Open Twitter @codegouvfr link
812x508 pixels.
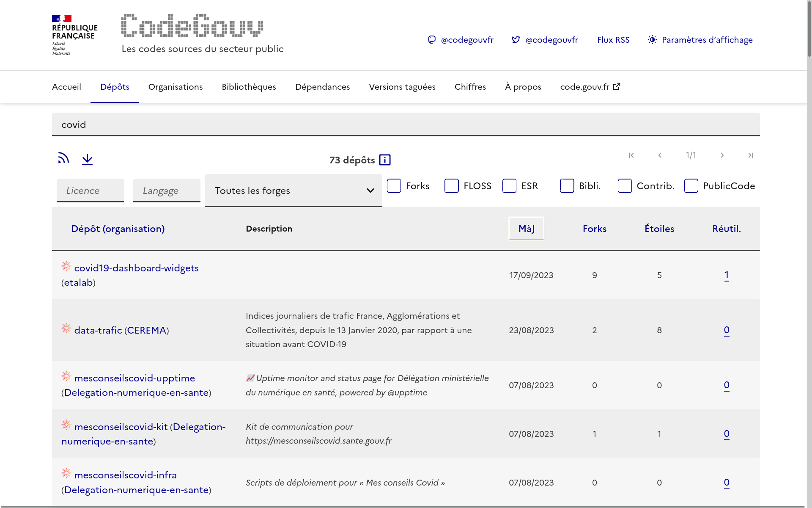[545, 40]
